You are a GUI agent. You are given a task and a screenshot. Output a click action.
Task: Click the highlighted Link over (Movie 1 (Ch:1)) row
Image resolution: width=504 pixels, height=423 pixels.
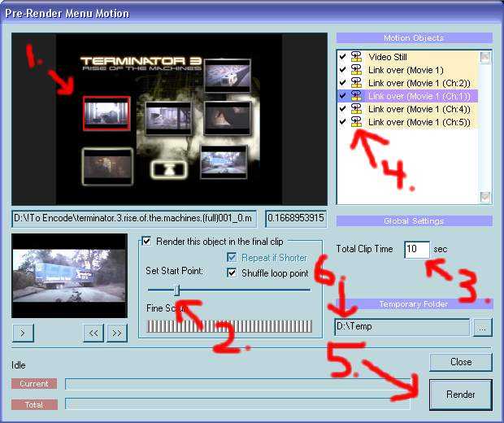(407, 96)
